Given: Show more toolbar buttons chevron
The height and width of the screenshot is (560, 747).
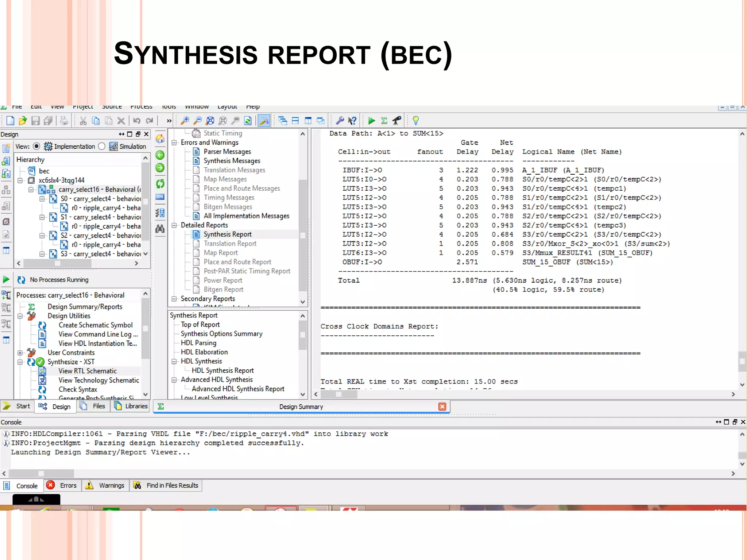Looking at the screenshot, I should point(169,121).
